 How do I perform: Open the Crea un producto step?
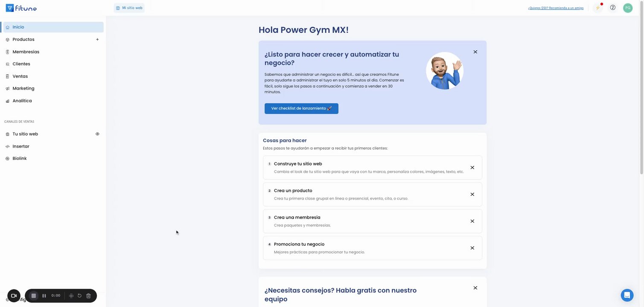(373, 194)
